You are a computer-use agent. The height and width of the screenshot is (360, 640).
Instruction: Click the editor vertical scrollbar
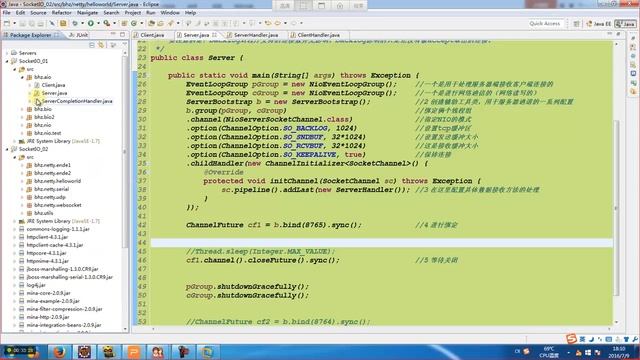pos(616,208)
